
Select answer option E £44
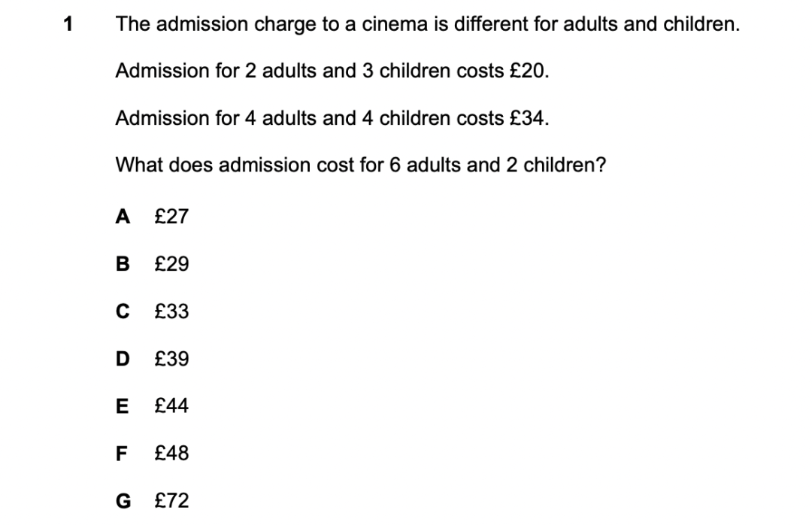tap(152, 406)
